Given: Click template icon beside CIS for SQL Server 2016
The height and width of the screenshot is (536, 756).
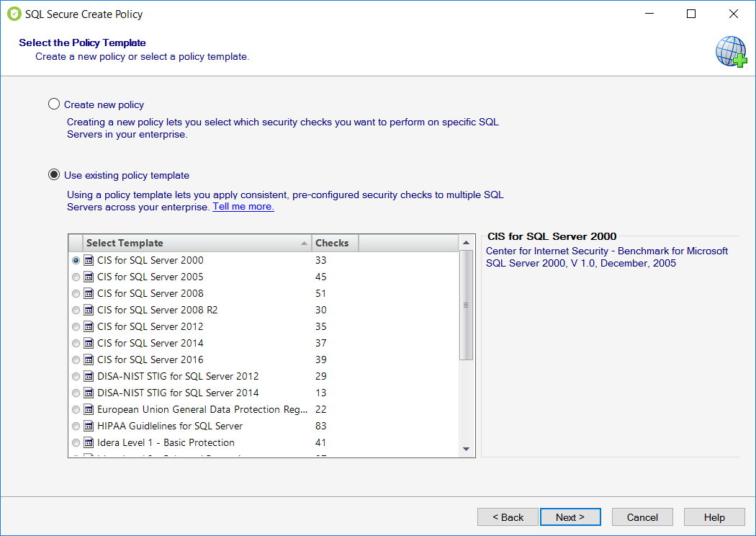Looking at the screenshot, I should click(89, 360).
